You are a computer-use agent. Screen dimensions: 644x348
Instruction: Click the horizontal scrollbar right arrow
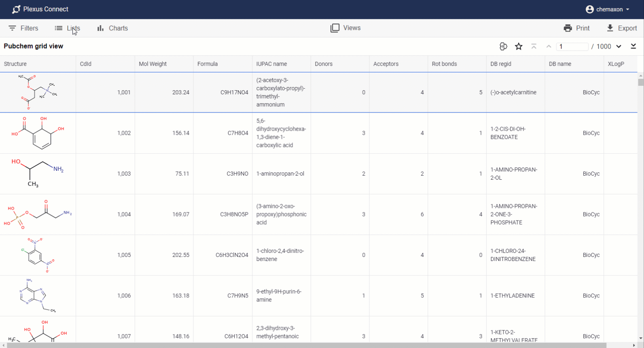coord(634,345)
